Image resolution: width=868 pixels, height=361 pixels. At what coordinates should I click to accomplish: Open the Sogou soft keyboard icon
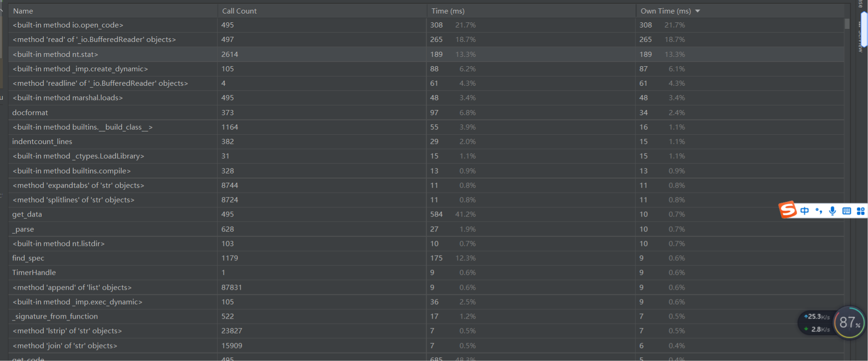pos(847,211)
